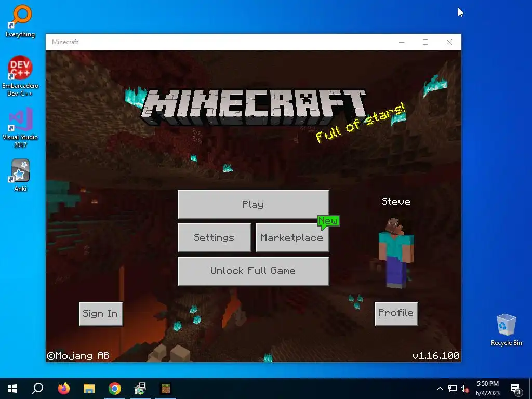
Task: Open taskbar search magnifier
Action: click(37, 389)
